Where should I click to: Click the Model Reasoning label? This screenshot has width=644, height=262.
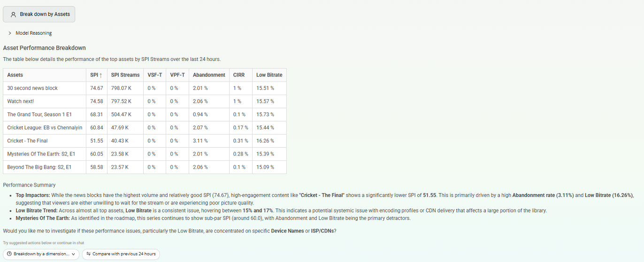34,33
